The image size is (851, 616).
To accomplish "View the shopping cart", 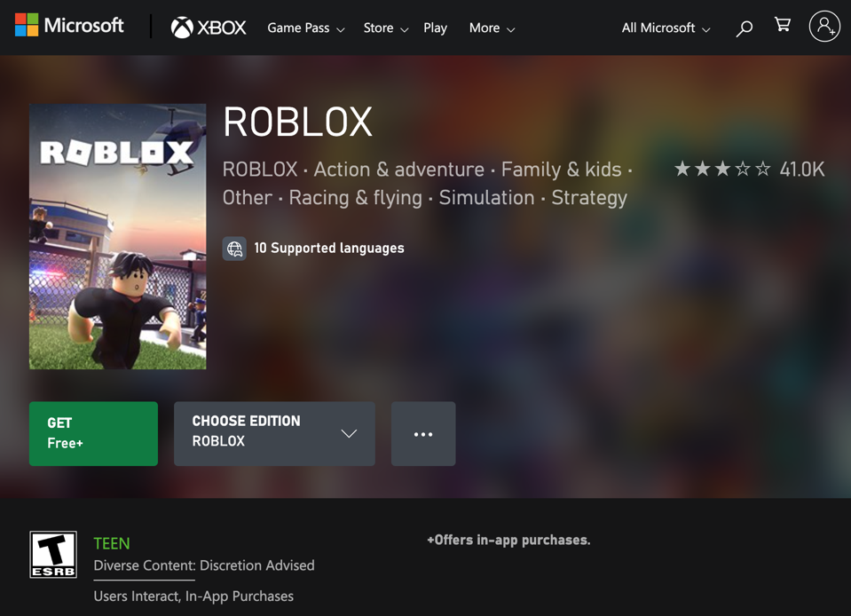I will tap(783, 26).
